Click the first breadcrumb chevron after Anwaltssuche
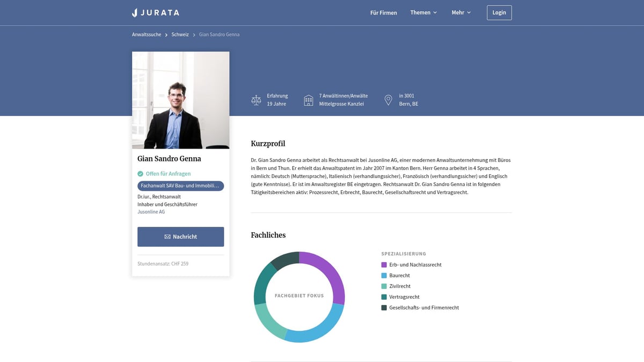The width and height of the screenshot is (644, 362). tap(166, 35)
